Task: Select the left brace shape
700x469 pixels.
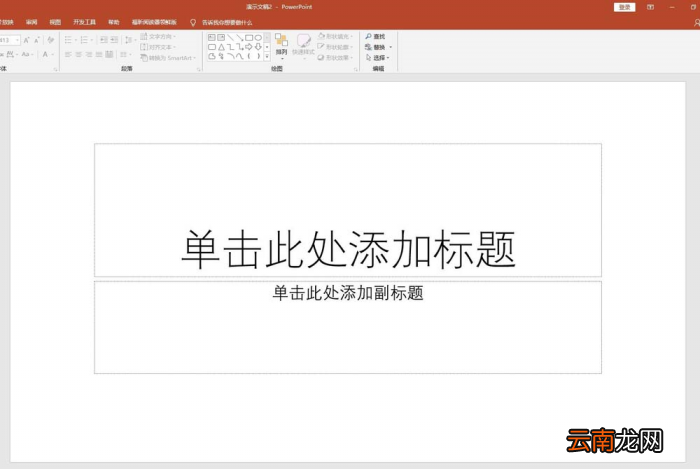Action: click(249, 56)
